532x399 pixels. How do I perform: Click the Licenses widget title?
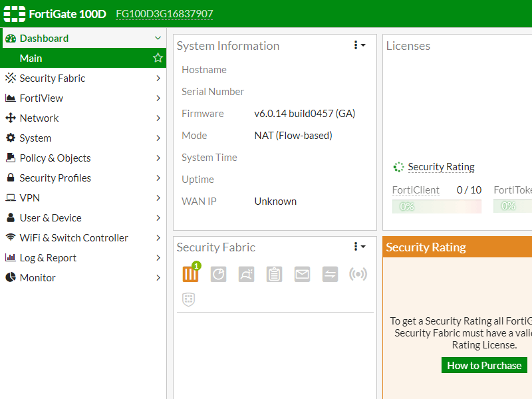(x=408, y=46)
